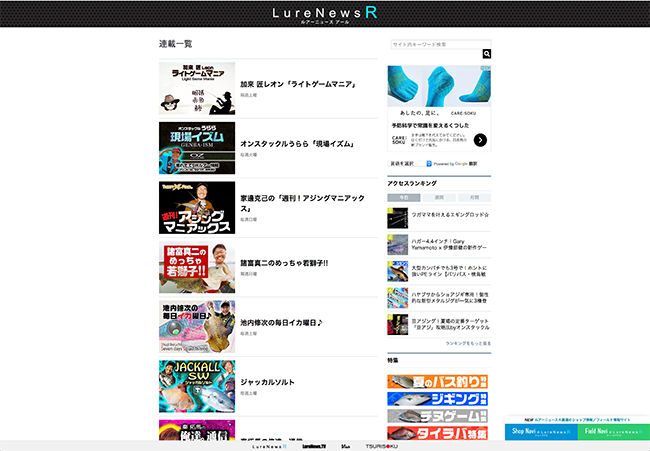
Task: Open the orange 夏のバス釣り feature banner
Action: tap(437, 381)
